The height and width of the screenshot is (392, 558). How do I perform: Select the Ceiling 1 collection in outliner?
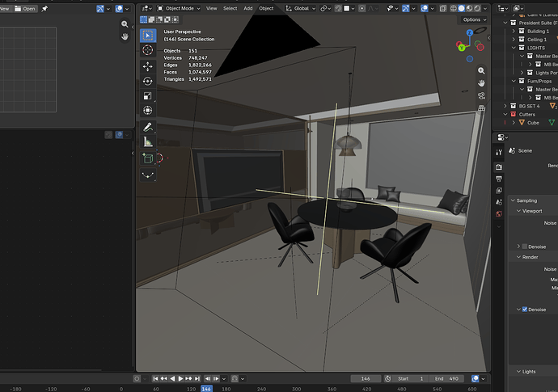click(x=537, y=40)
